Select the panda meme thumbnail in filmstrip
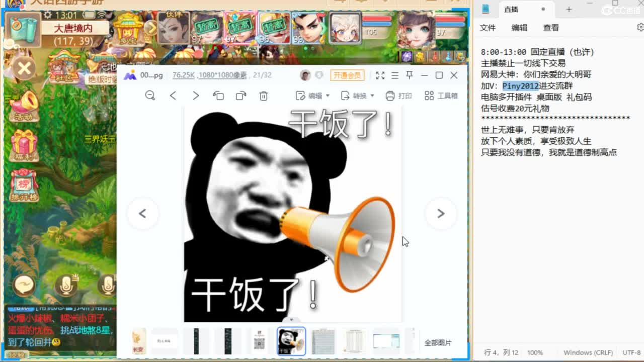 coord(291,341)
